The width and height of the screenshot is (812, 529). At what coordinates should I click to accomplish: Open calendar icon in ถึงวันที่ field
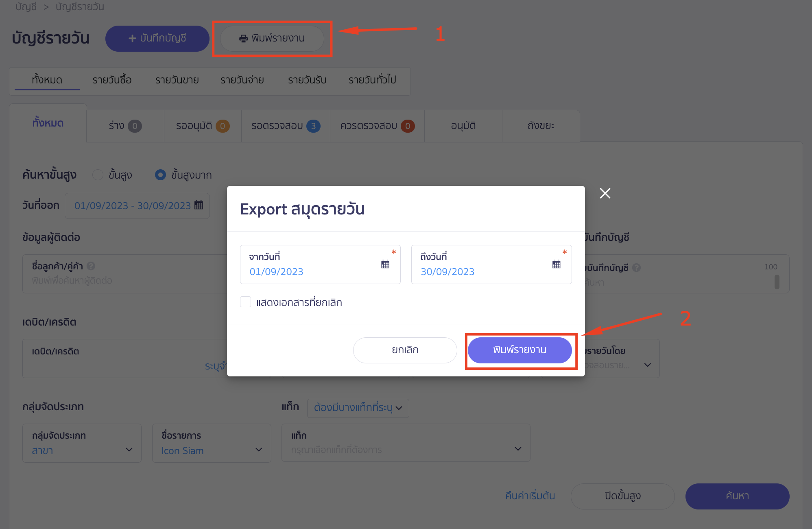557,264
